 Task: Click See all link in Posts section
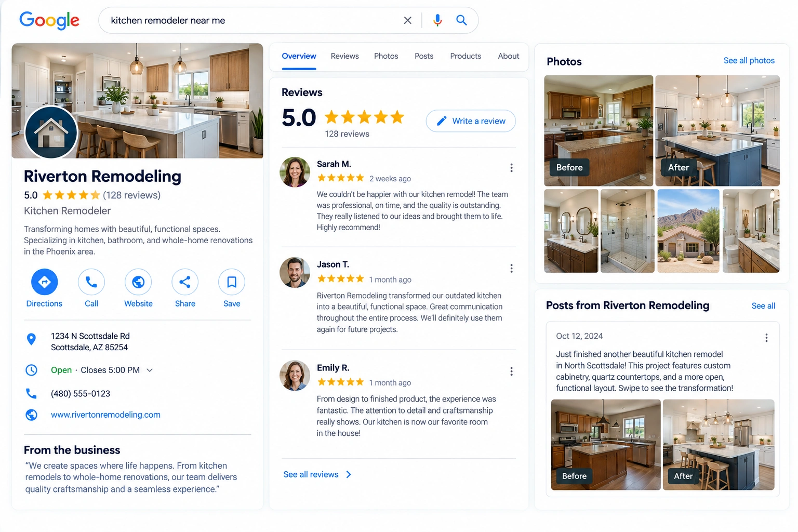click(x=763, y=306)
